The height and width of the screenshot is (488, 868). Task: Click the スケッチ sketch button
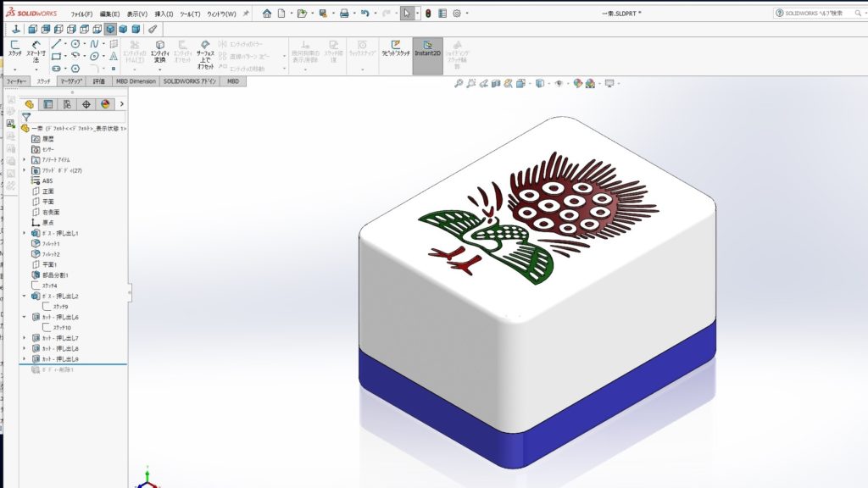tap(14, 49)
